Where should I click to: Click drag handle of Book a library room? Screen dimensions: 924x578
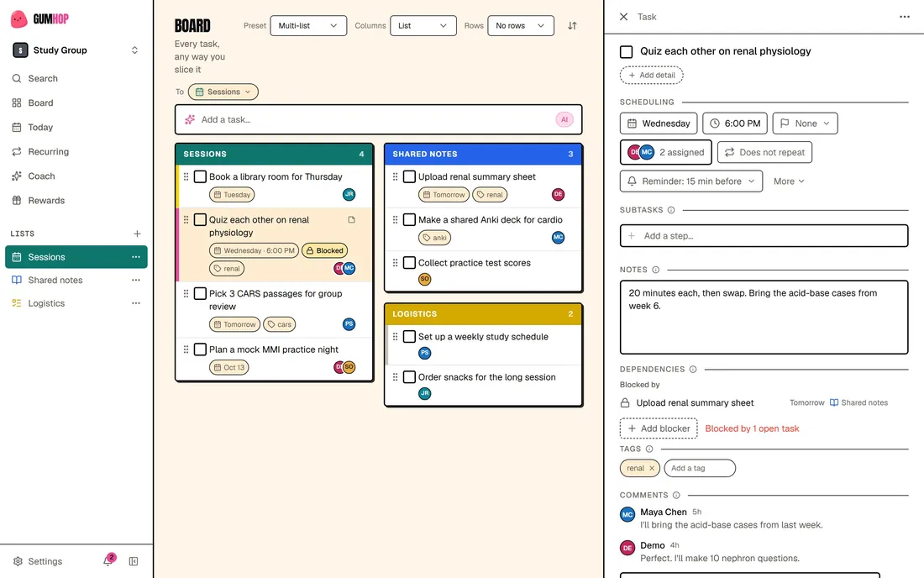coord(186,176)
